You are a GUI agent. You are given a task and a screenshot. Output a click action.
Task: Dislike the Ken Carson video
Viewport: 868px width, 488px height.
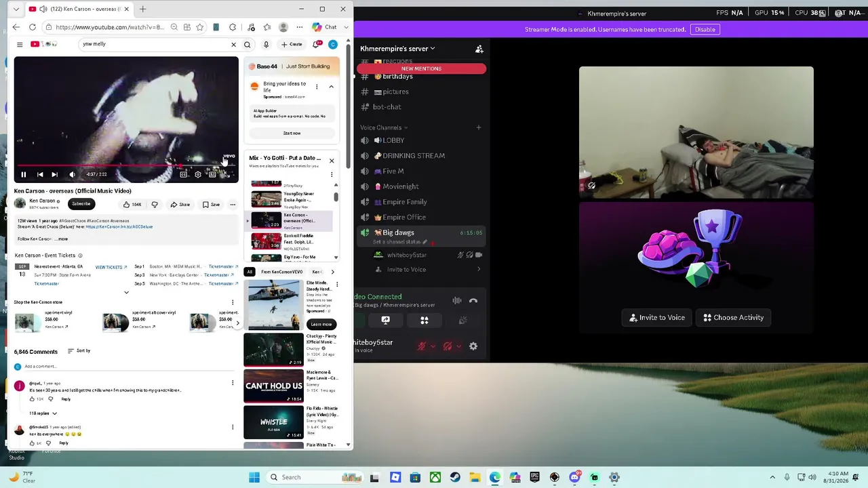(x=155, y=205)
